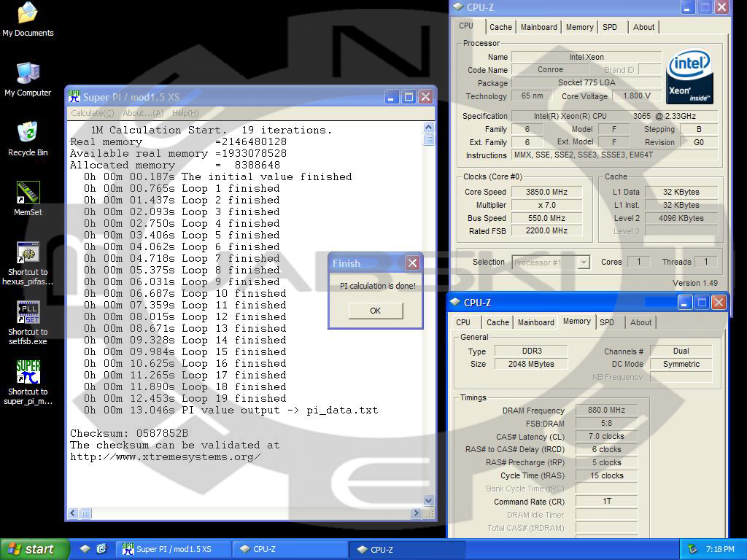Select About tab in lower CPU-Z window

[x=640, y=322]
